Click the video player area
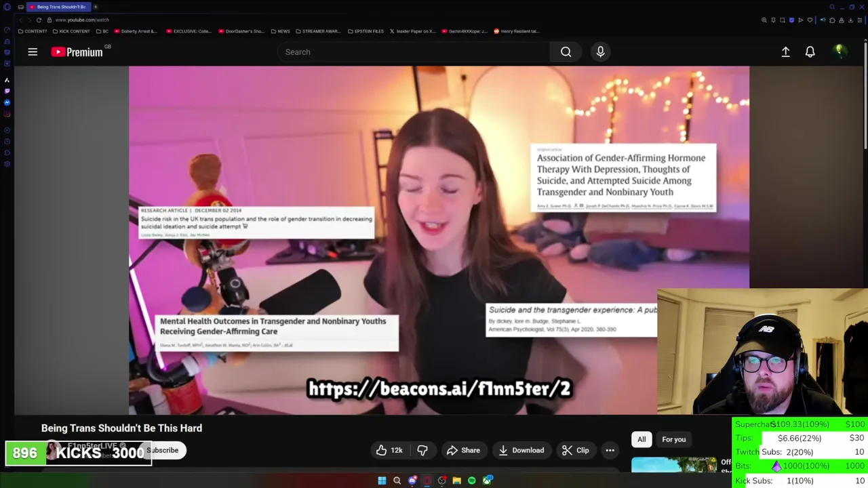868x488 pixels. [439, 240]
